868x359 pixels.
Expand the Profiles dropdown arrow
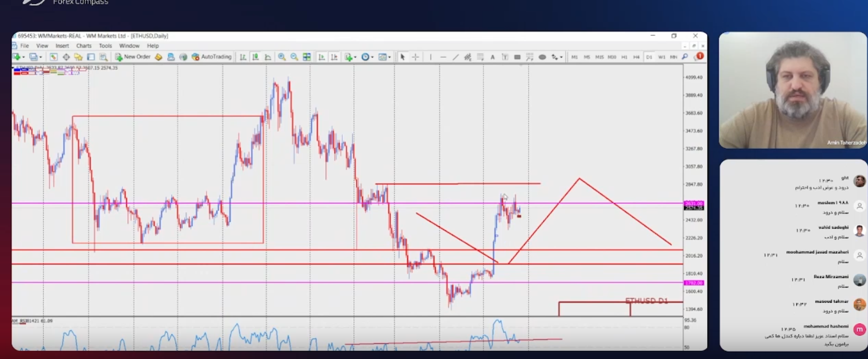[41, 57]
